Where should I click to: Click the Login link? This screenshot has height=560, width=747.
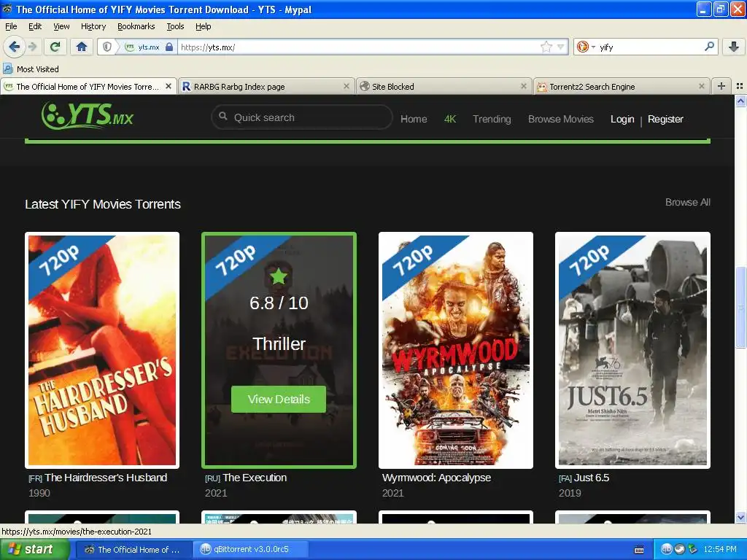(622, 119)
